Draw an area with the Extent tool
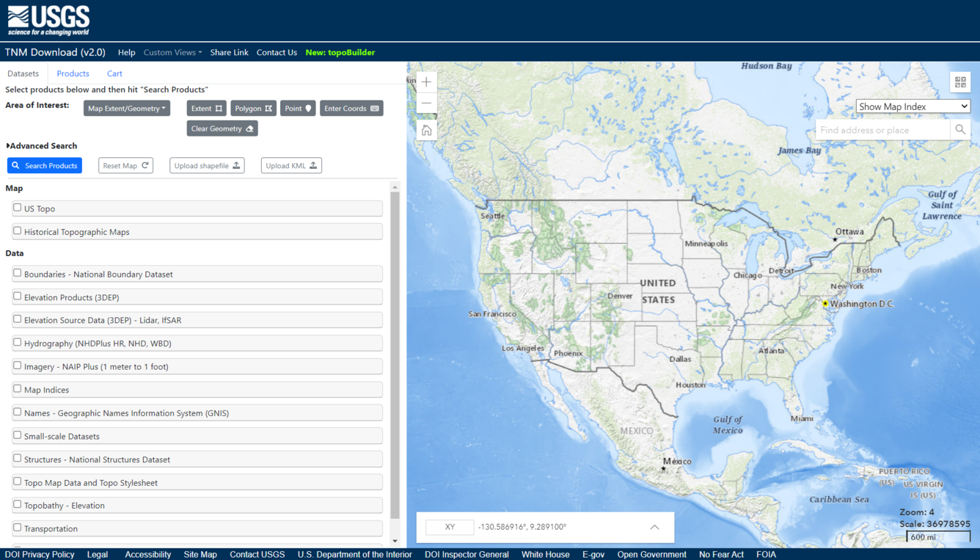This screenshot has width=980, height=560. coord(206,109)
